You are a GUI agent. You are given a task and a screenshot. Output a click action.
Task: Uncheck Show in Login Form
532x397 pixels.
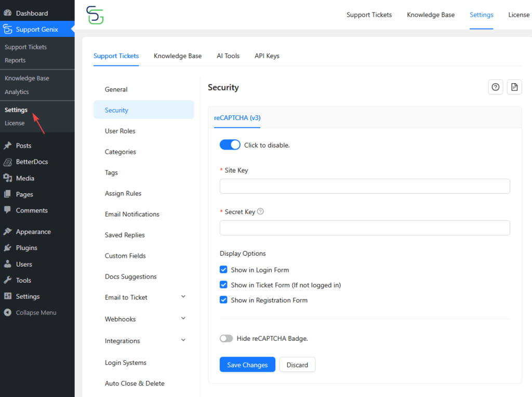click(x=224, y=270)
